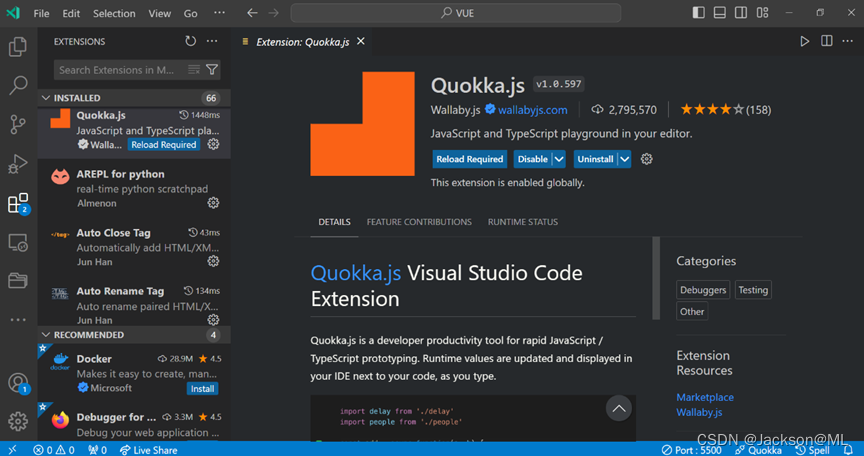Filter extensions with funnel icon
This screenshot has height=456, width=864.
pos(212,69)
